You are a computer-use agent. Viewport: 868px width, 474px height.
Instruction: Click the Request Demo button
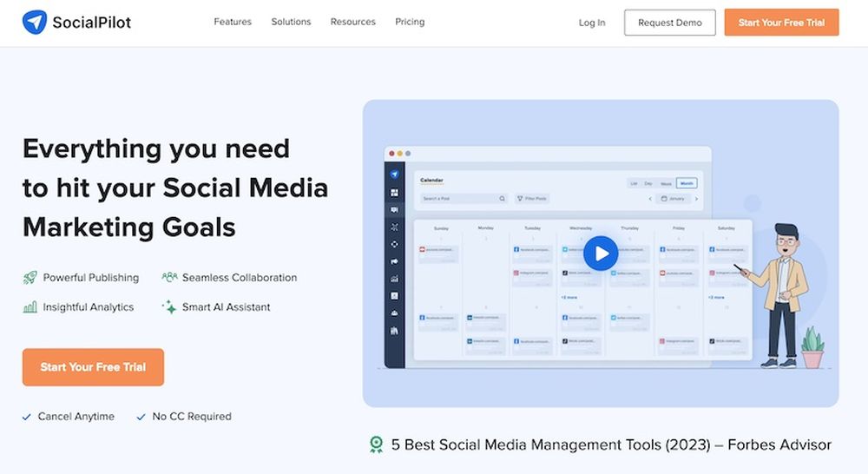pos(670,23)
